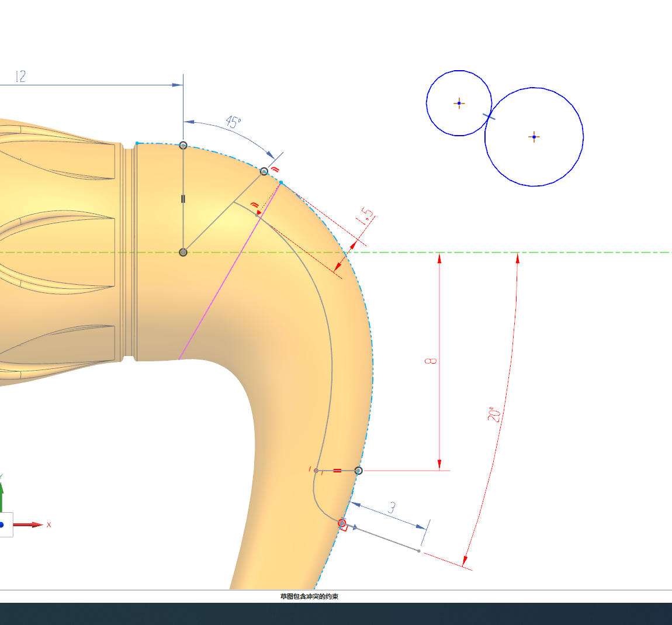Click the status message 草图包含冲突的约束
This screenshot has width=672, height=625.
(x=310, y=596)
